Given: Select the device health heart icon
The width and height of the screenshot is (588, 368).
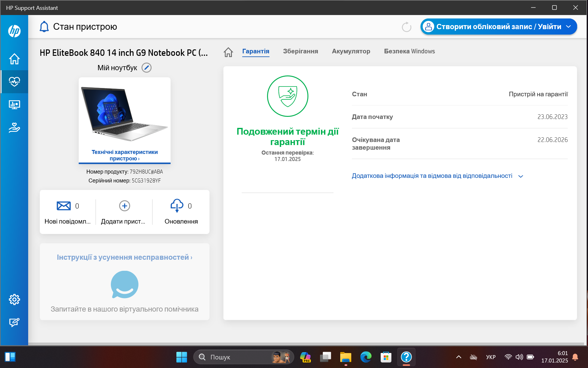Looking at the screenshot, I should [x=14, y=82].
